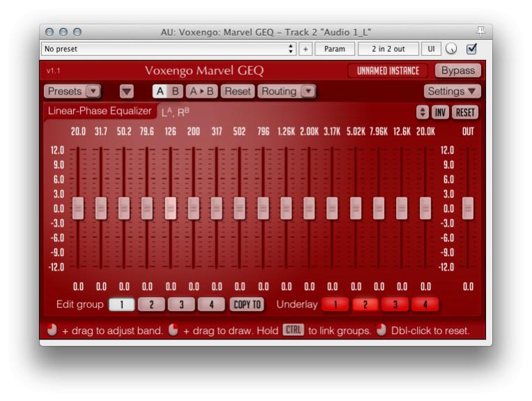Viewport: 532px width, 401px height.
Task: Click the 126 Hz band slider
Action: 171,208
